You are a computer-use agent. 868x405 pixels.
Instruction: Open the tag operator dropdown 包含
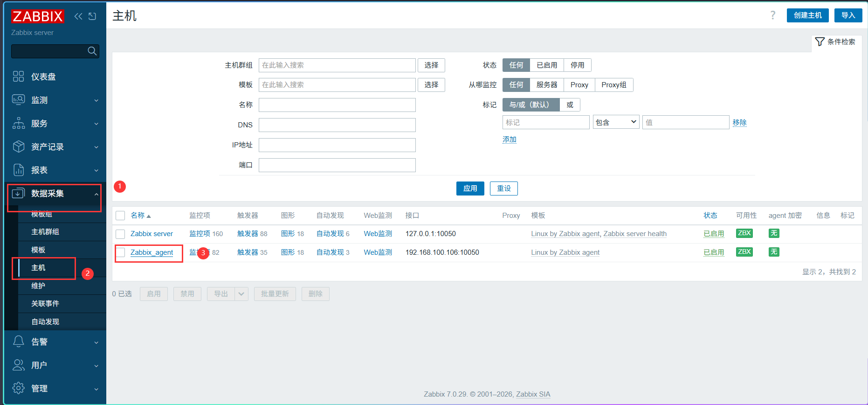pos(616,122)
